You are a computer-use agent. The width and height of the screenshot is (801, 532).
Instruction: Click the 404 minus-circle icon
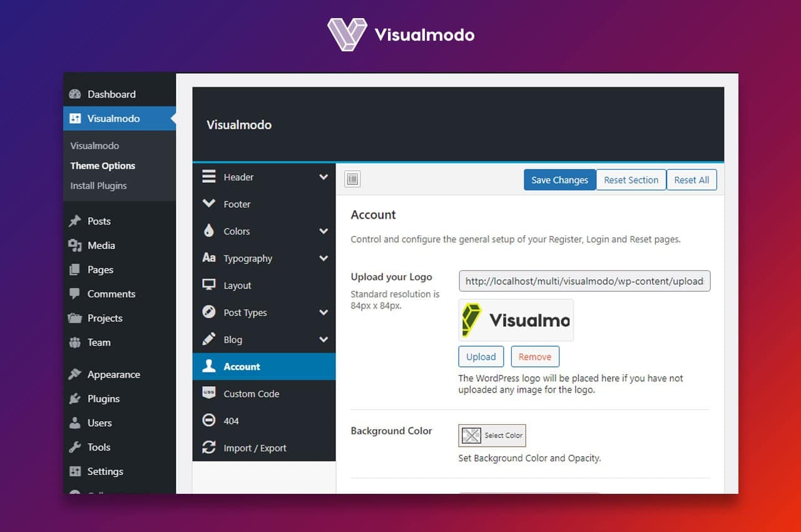pyautogui.click(x=209, y=421)
